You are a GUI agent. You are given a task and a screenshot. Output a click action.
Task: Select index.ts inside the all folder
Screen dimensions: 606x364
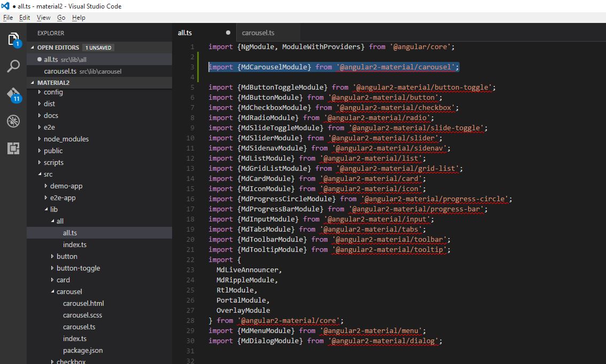tap(75, 244)
